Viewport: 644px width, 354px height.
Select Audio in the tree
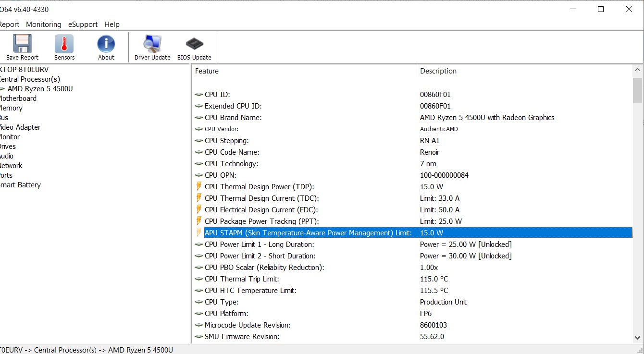(x=7, y=156)
